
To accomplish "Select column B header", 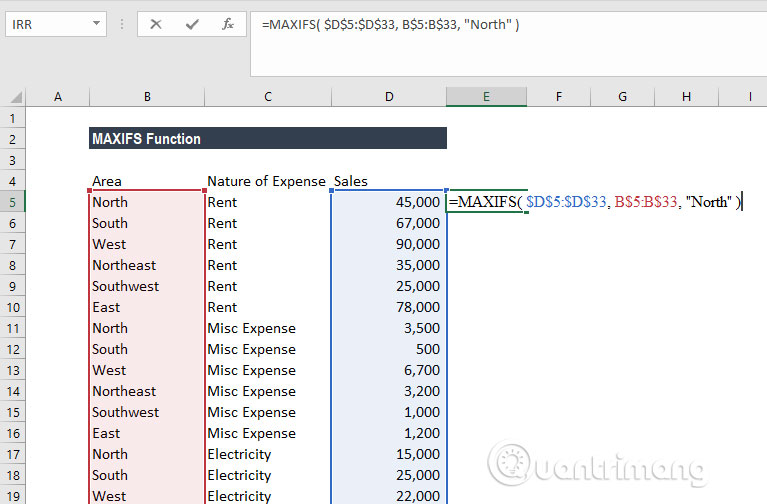I will [x=147, y=97].
